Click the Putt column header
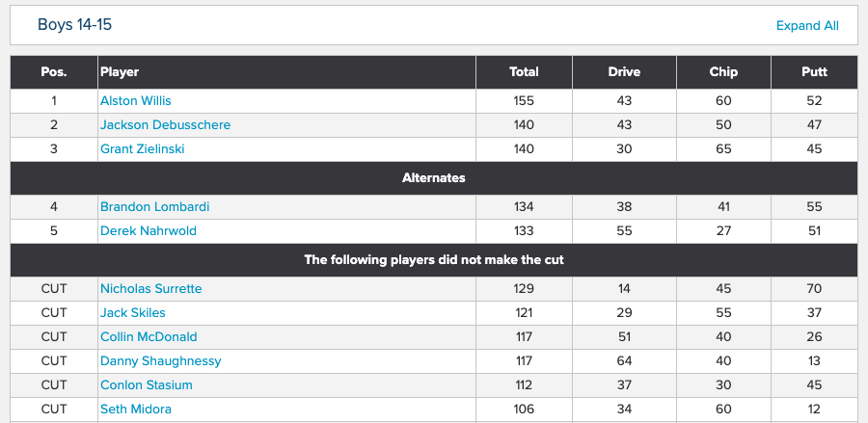 click(x=814, y=72)
